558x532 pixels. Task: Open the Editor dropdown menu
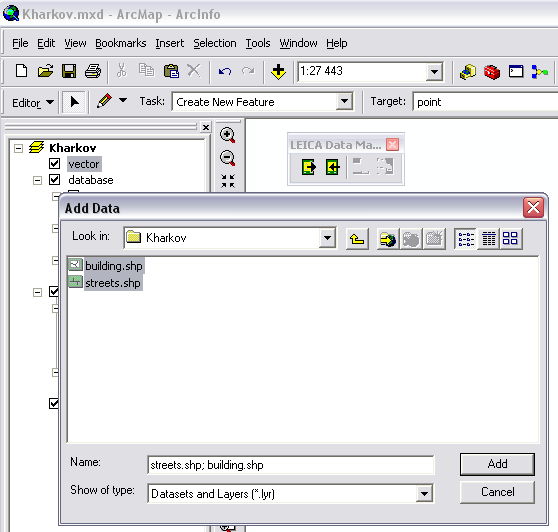click(32, 103)
